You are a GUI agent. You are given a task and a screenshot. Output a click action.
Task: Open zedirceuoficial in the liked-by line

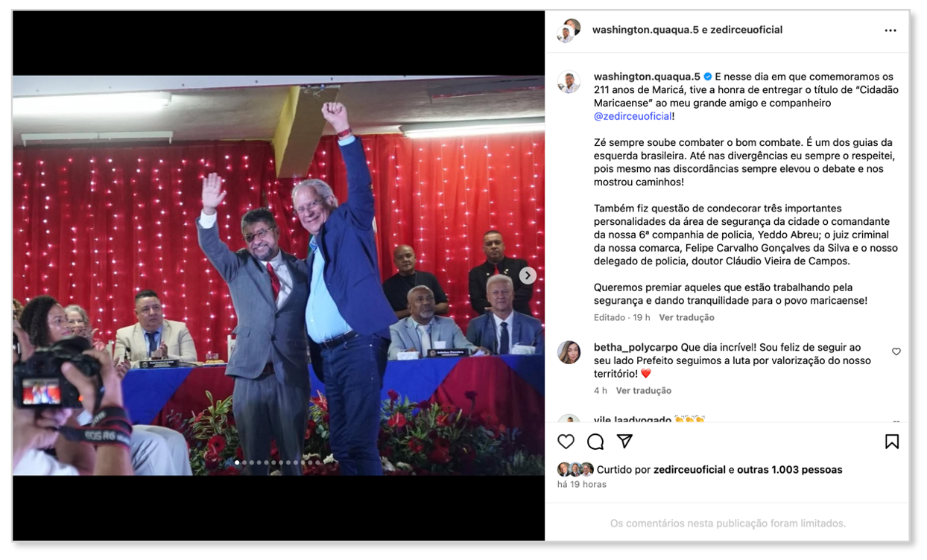click(x=689, y=470)
